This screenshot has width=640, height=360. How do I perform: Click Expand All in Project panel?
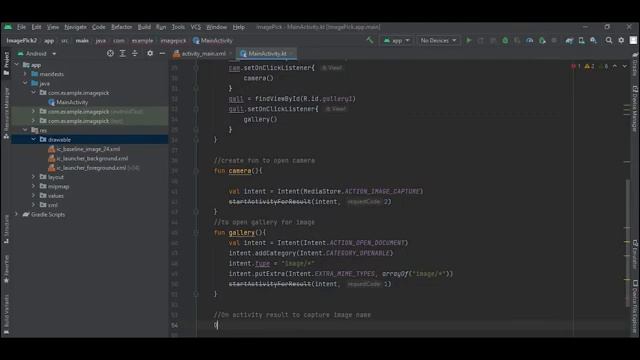pos(122,53)
